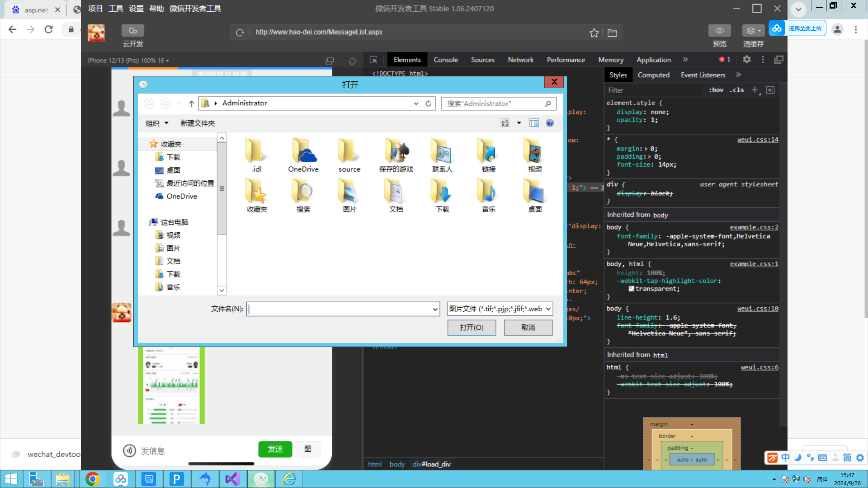Toggle the :hov element state option

[x=716, y=90]
